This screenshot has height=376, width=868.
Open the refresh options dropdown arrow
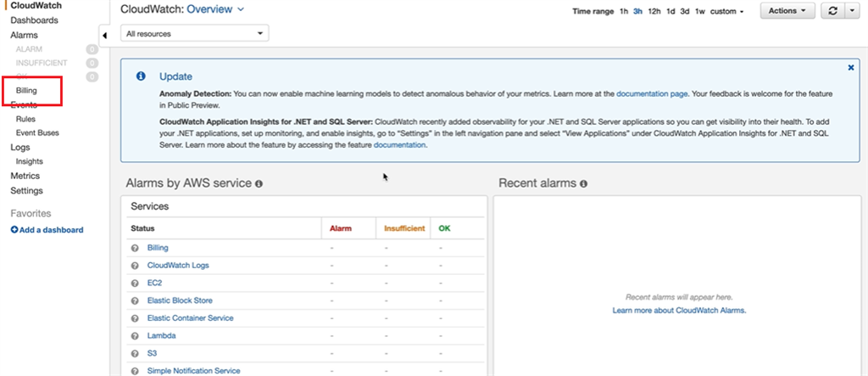851,11
